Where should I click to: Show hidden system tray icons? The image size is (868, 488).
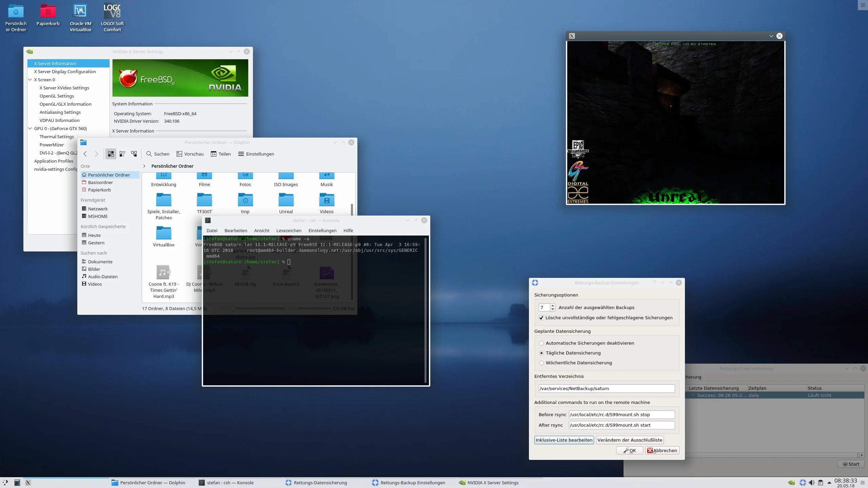[829, 483]
